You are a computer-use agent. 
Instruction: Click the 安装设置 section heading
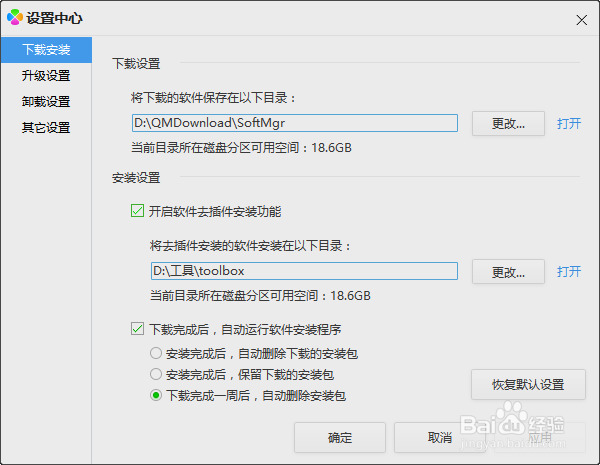click(x=136, y=178)
